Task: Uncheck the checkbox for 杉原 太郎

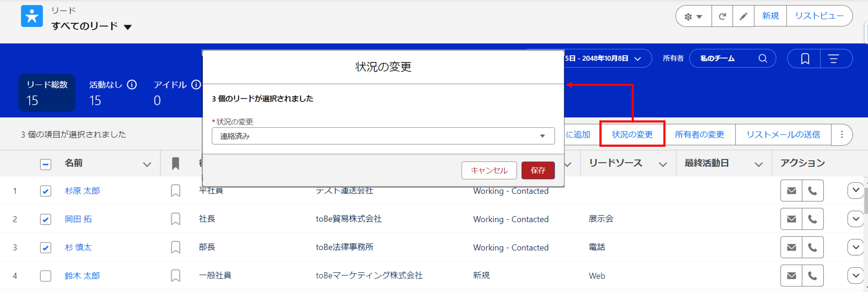Action: pyautogui.click(x=46, y=191)
